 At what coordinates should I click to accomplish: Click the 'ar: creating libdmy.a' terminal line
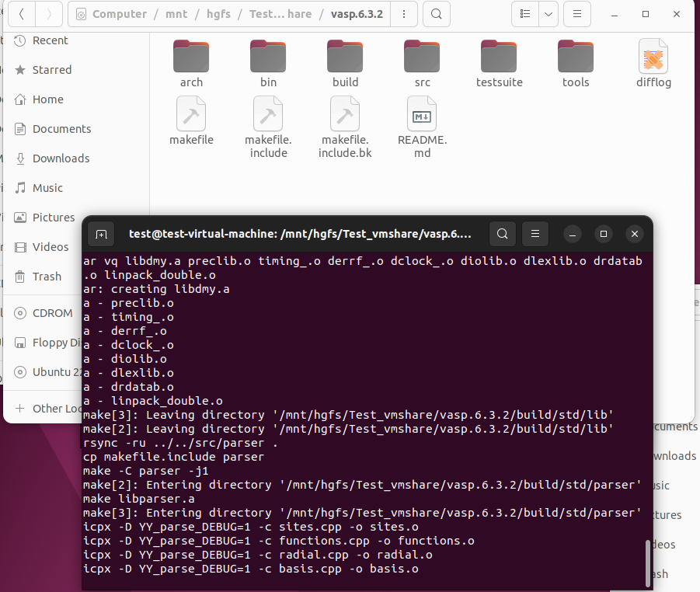pos(156,289)
